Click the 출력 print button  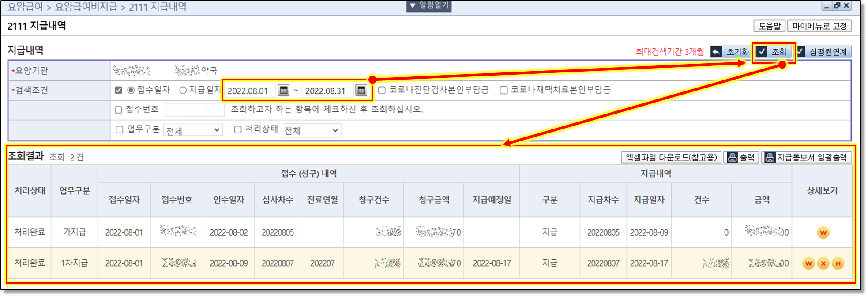coord(741,157)
